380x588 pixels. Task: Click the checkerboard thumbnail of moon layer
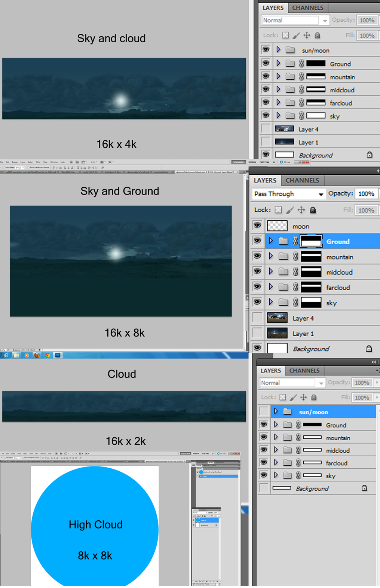pos(277,226)
